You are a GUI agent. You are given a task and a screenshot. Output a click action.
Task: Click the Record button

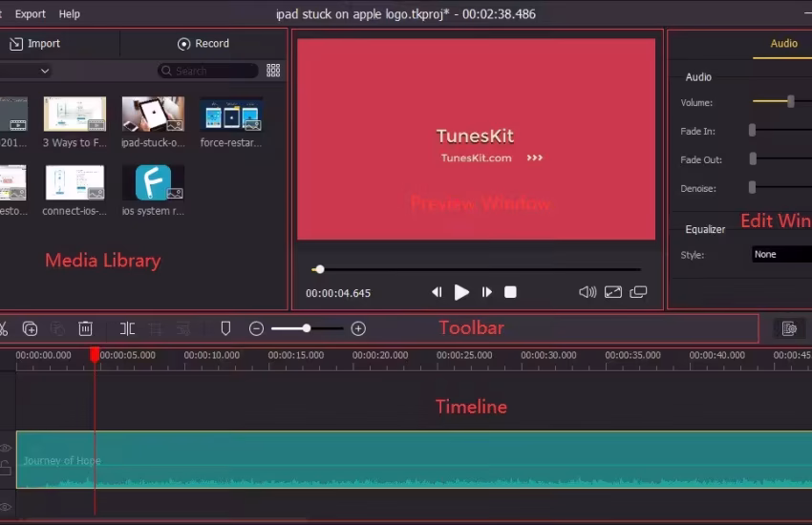pos(203,44)
